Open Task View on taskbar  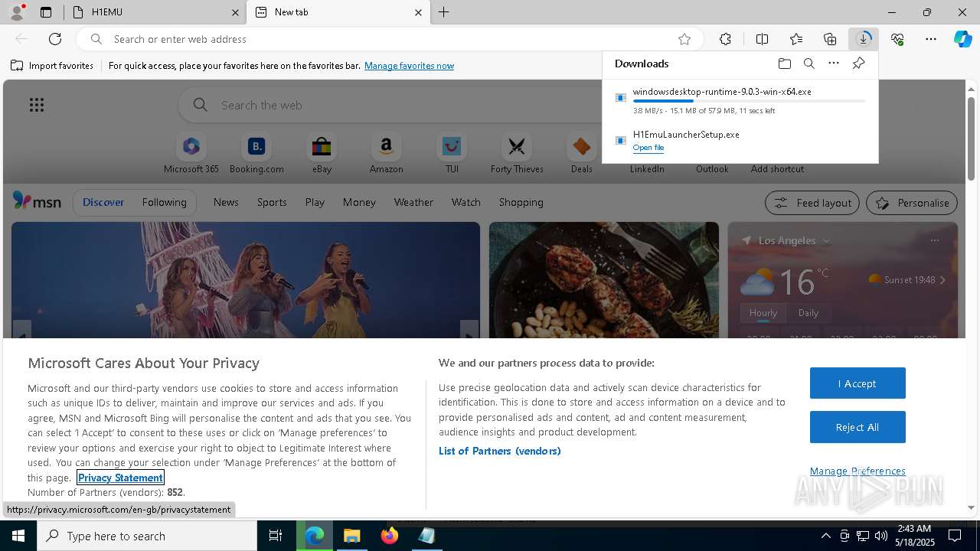(276, 536)
